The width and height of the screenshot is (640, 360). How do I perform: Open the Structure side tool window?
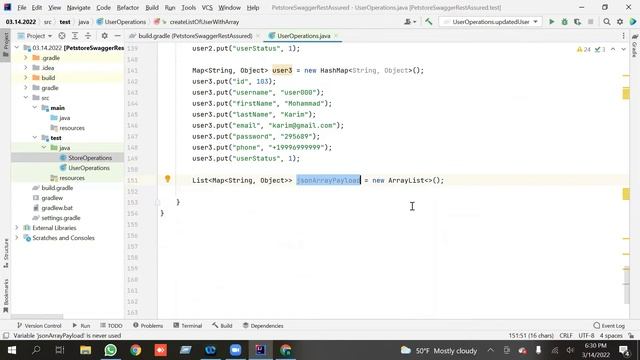coord(6,253)
